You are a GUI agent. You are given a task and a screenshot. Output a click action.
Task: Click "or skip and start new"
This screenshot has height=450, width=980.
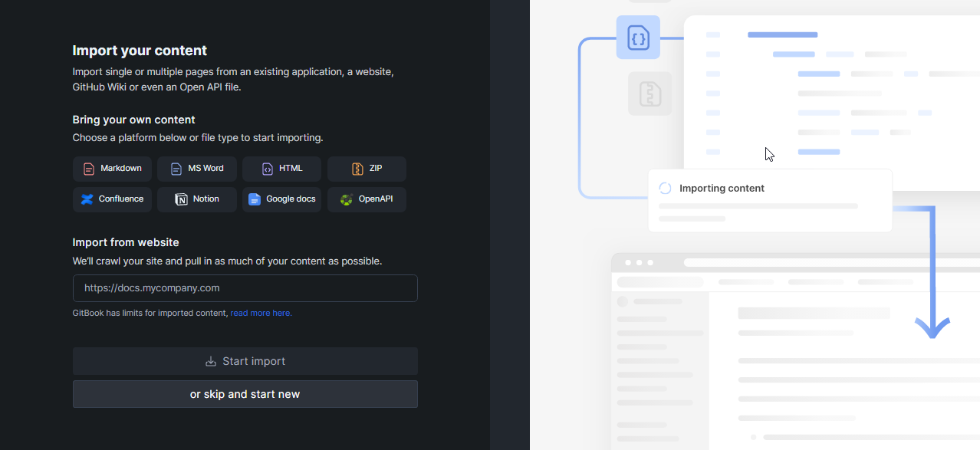245,394
